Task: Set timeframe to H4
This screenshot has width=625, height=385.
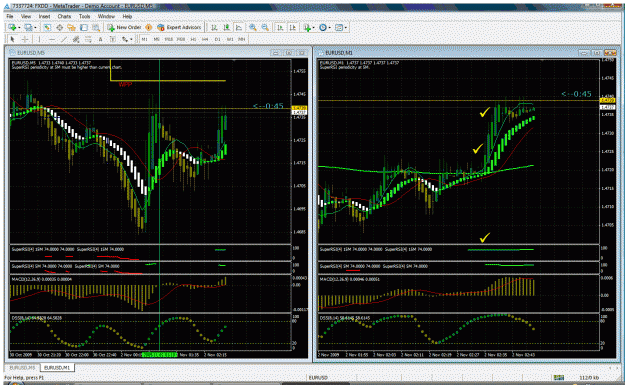Action: click(x=205, y=39)
